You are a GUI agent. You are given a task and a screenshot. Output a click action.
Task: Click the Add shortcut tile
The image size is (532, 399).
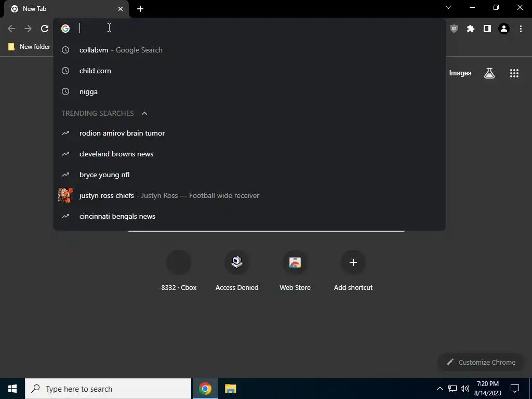point(353,270)
